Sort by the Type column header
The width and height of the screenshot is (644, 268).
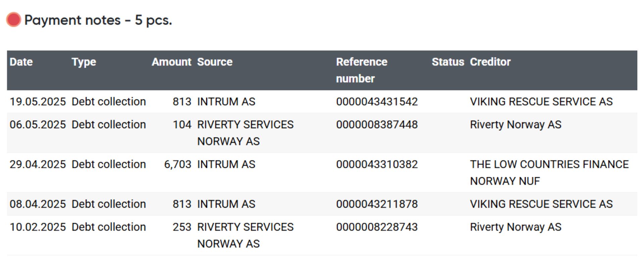pos(84,62)
